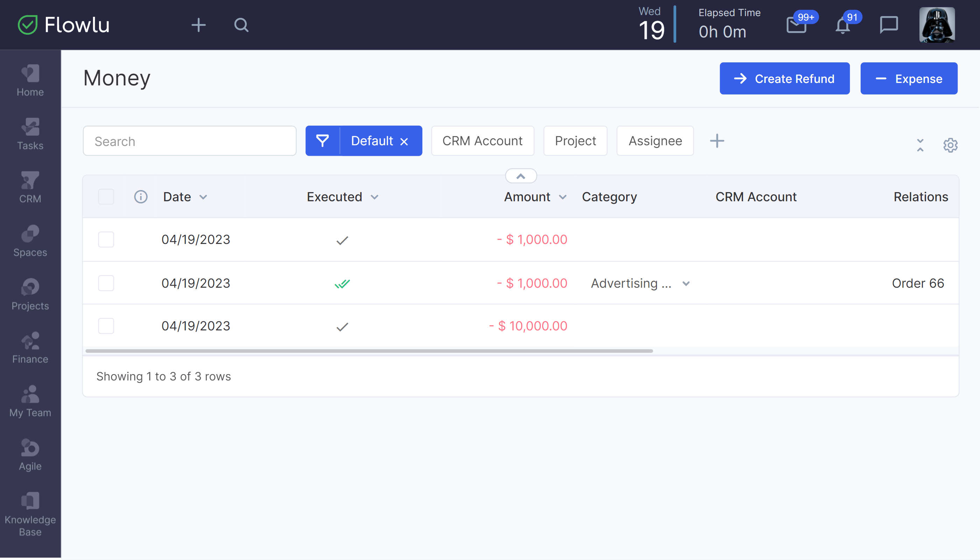Check the first $1,000.00 expense row
Screen dimensions: 980x560
click(x=106, y=240)
